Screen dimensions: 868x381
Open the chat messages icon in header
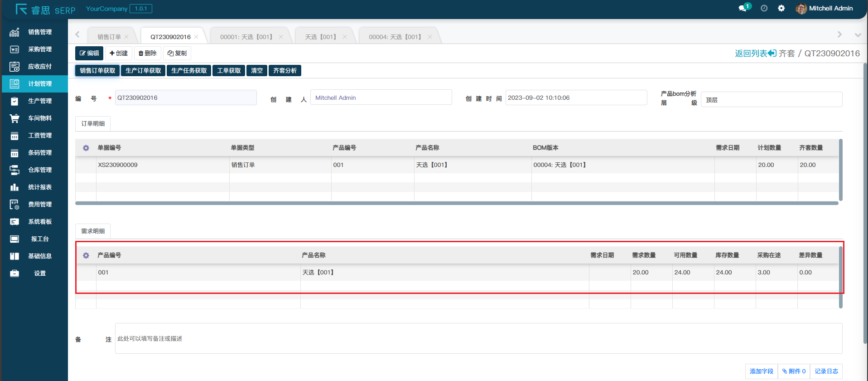pos(743,8)
